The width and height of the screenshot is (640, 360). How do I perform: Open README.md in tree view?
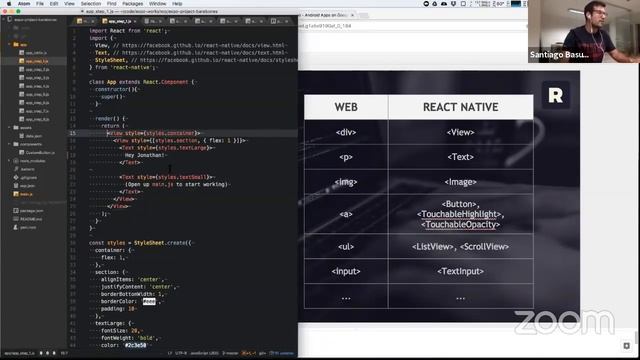click(31, 219)
